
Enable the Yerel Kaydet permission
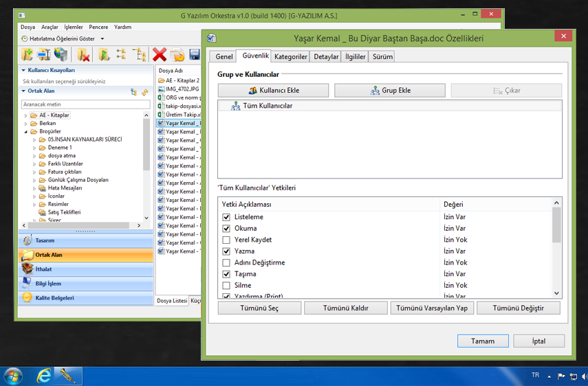point(226,240)
